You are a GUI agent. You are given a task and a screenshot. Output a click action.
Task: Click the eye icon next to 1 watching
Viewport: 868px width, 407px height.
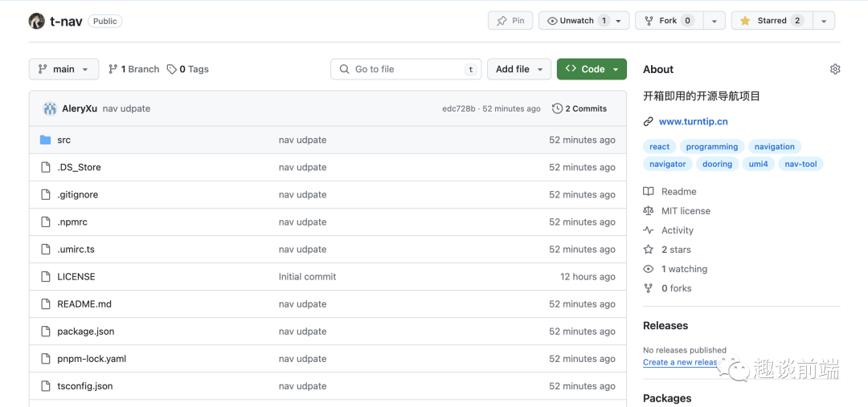pos(649,269)
